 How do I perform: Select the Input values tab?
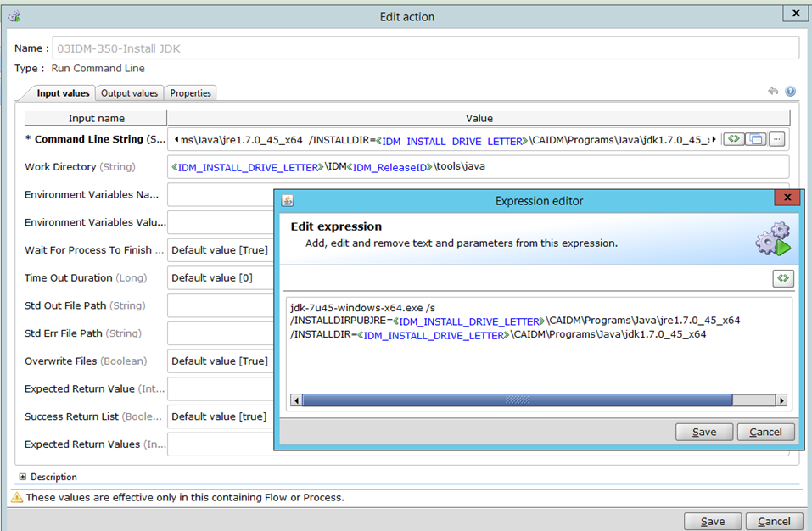63,93
